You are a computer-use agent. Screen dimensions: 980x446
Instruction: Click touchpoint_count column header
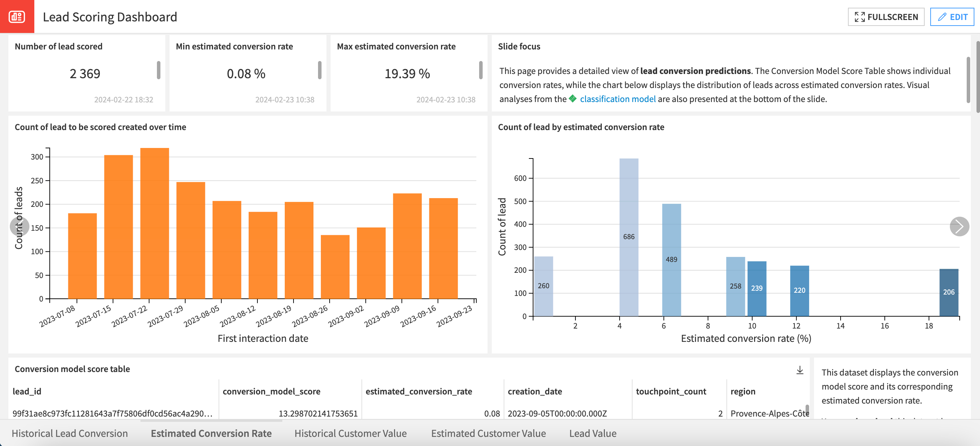pos(671,391)
